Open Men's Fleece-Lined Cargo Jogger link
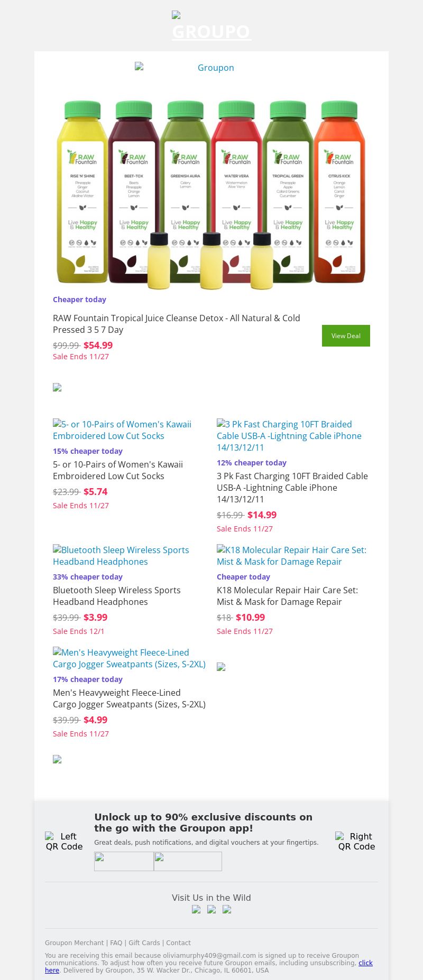 coord(129,658)
